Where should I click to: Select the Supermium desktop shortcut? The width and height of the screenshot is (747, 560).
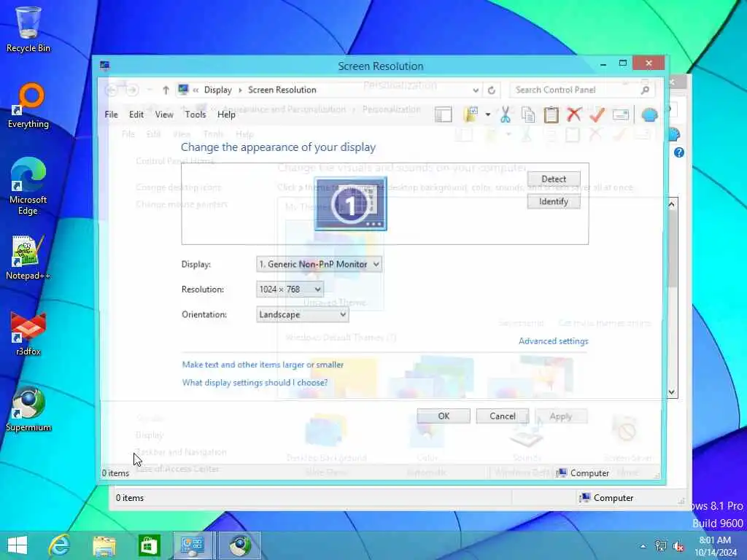tap(28, 409)
